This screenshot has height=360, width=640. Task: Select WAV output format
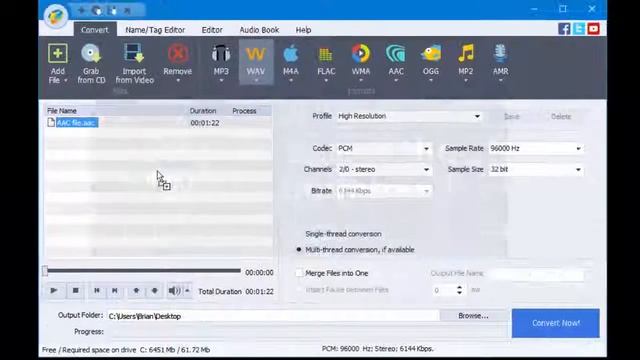tap(256, 62)
